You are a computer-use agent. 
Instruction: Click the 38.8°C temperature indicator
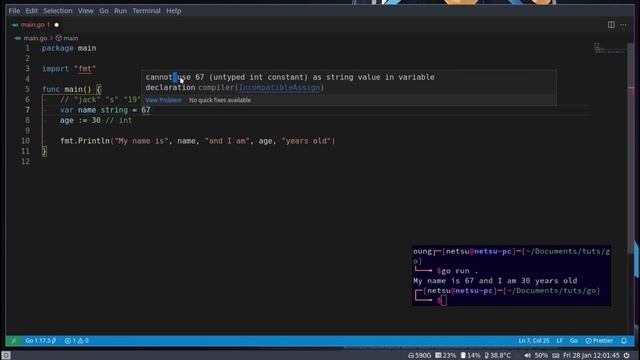click(x=498, y=356)
